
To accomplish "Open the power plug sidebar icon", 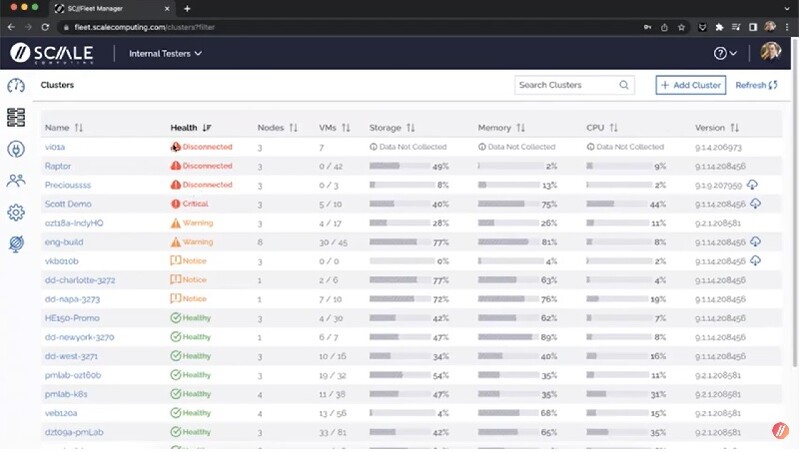I will (x=15, y=149).
